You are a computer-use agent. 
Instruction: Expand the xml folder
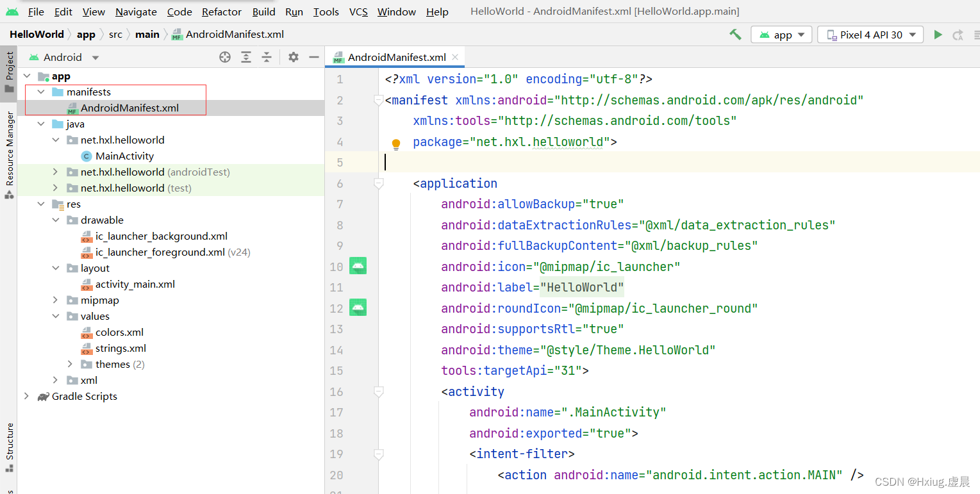(56, 381)
